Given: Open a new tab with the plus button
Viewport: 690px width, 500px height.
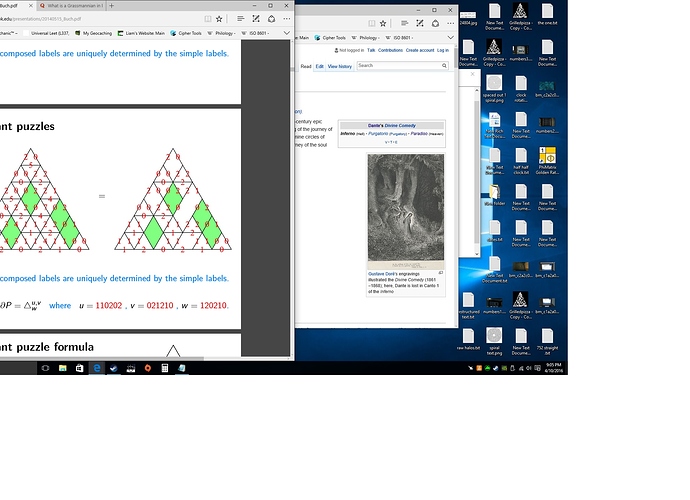Looking at the screenshot, I should (x=111, y=6).
